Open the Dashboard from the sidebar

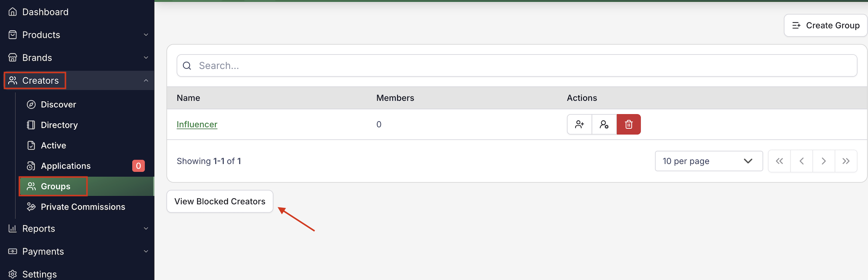pyautogui.click(x=45, y=12)
